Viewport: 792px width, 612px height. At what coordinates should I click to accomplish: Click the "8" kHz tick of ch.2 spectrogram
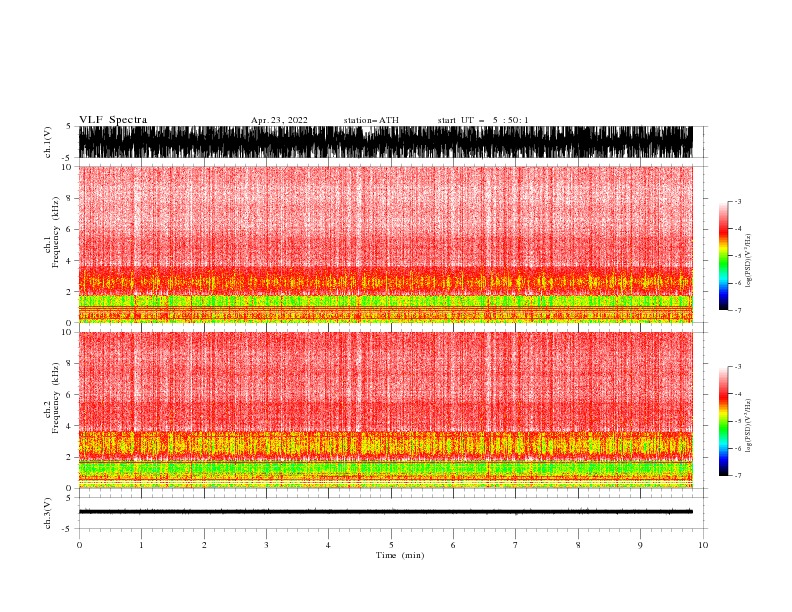70,364
